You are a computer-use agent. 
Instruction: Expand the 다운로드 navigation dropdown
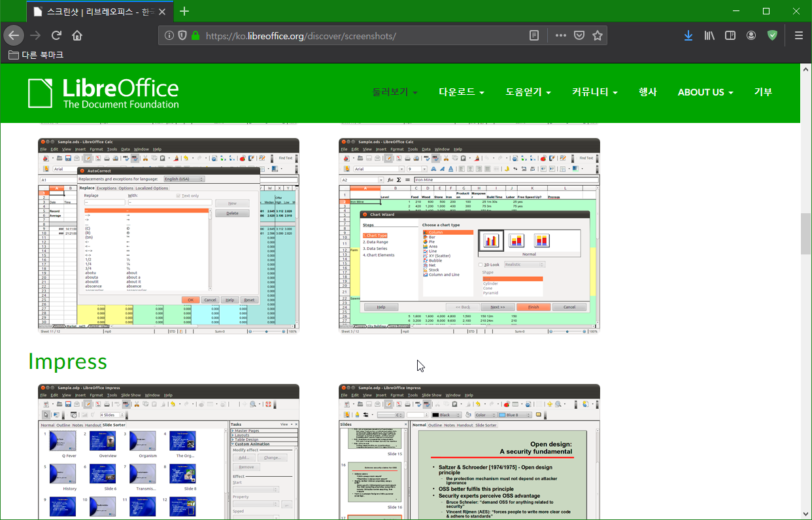pos(462,92)
